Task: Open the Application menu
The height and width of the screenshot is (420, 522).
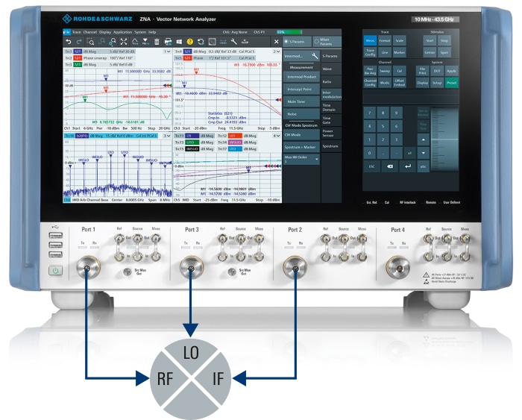Action: [x=122, y=32]
